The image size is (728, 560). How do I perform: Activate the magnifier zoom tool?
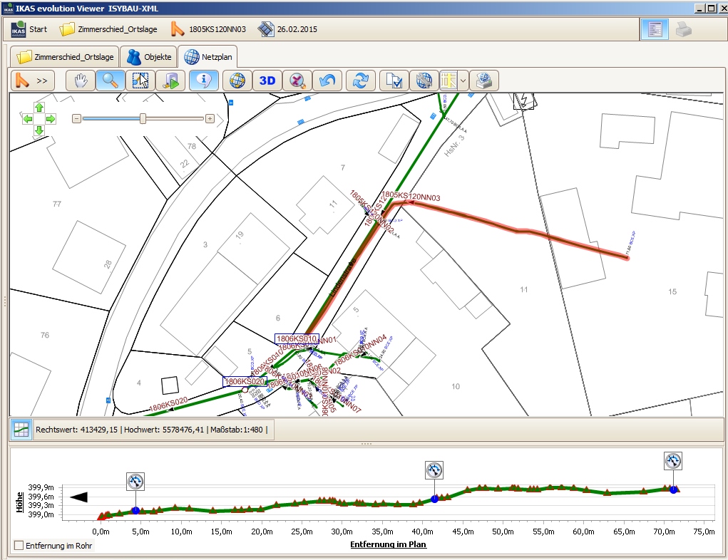click(x=110, y=81)
